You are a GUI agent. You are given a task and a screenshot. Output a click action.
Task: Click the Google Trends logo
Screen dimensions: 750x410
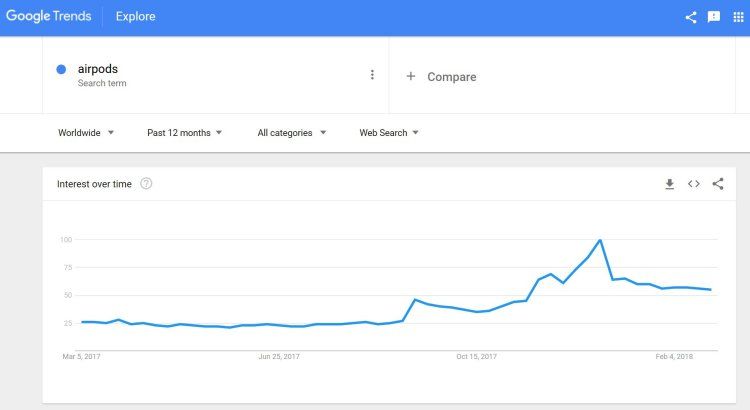[x=48, y=16]
